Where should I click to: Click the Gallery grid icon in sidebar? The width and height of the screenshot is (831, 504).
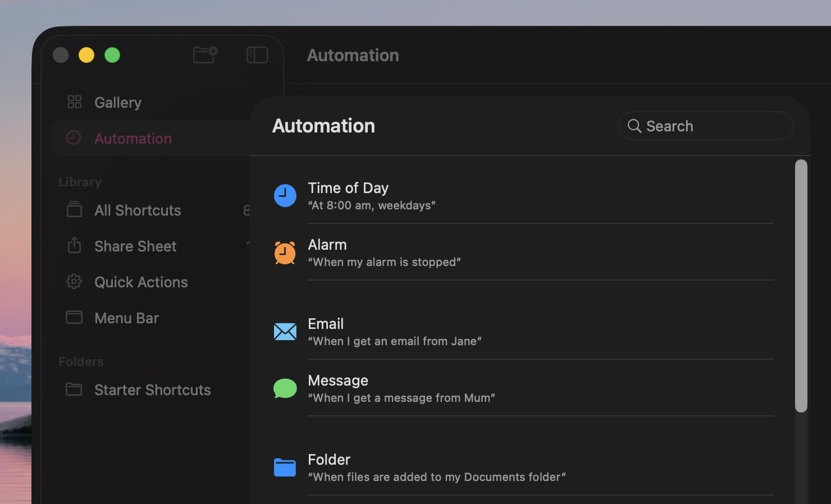[x=74, y=102]
